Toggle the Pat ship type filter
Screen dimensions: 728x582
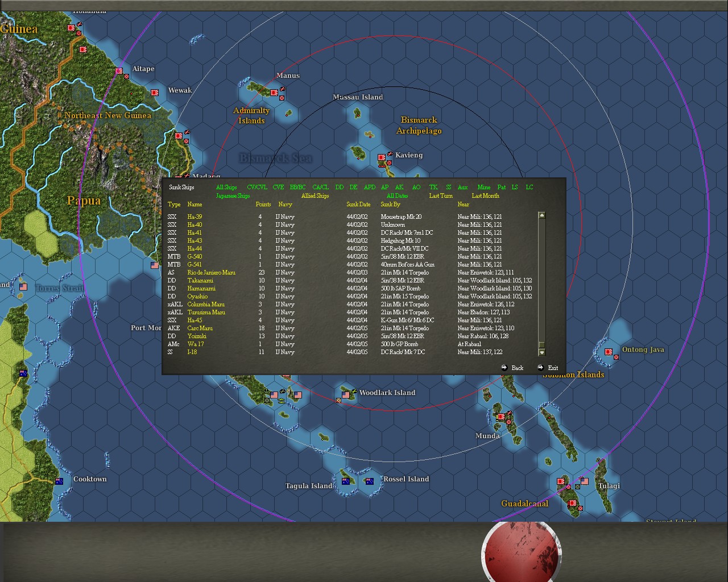point(502,187)
